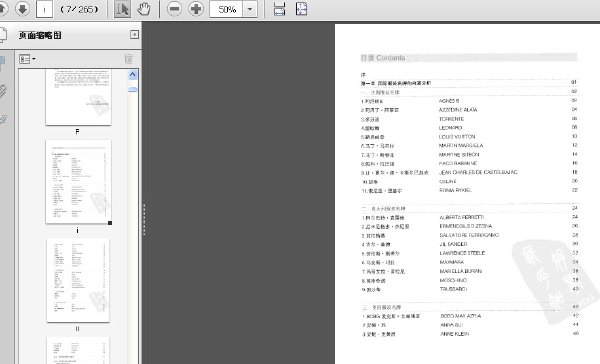The image size is (600, 364).
Task: Open the attachments paperclip side panel
Action: [x=3, y=90]
